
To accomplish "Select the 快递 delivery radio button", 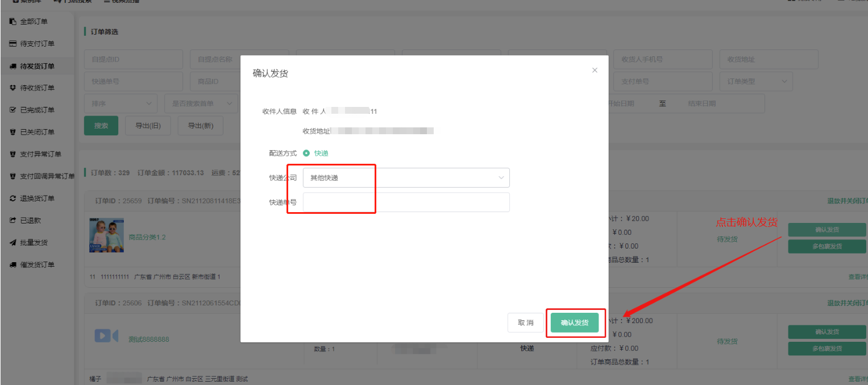I will point(306,153).
